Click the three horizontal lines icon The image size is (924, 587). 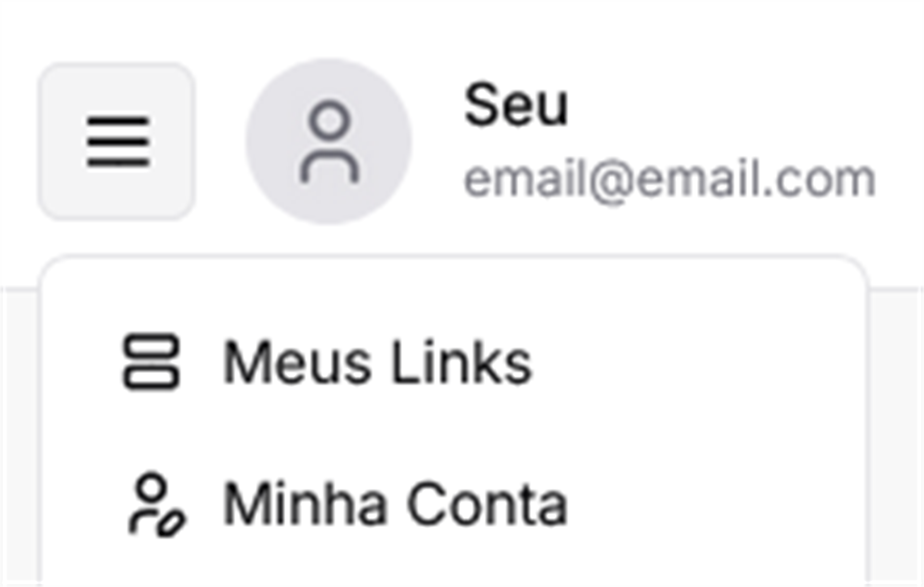[117, 142]
